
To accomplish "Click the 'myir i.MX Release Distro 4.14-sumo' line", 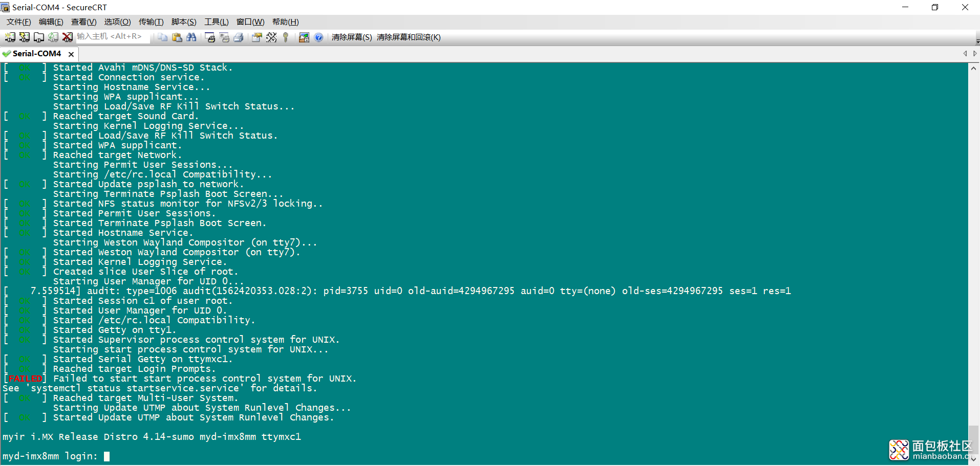I will (x=152, y=437).
